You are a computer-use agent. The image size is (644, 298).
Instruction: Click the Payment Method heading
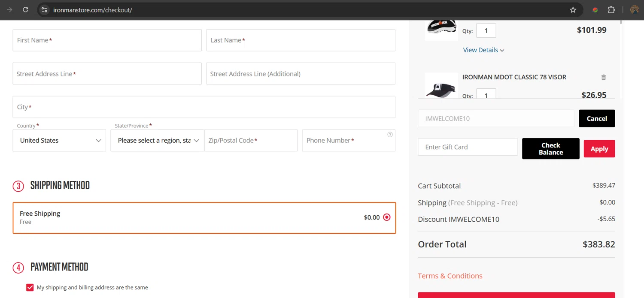point(59,267)
